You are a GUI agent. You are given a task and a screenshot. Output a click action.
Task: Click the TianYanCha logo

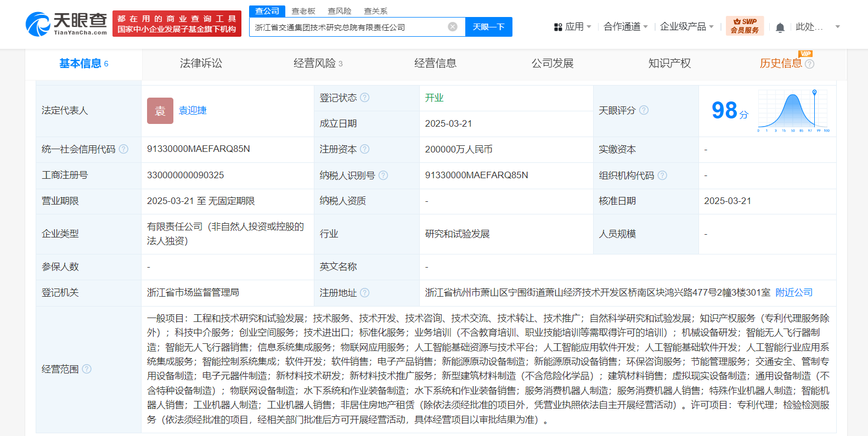(66, 24)
